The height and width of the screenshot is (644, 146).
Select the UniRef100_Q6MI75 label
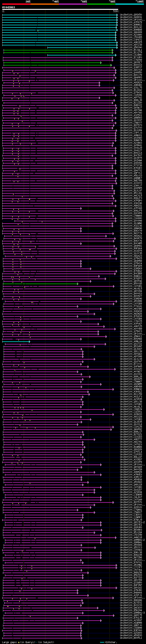[x=131, y=615]
